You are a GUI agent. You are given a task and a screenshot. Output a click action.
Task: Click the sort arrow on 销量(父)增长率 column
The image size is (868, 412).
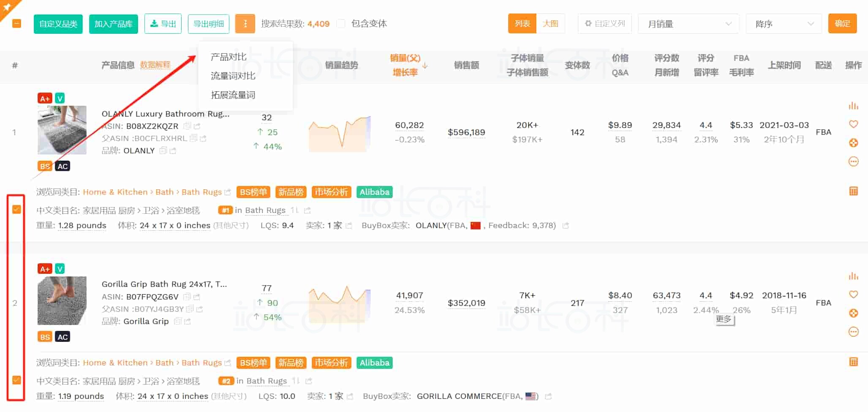(425, 65)
